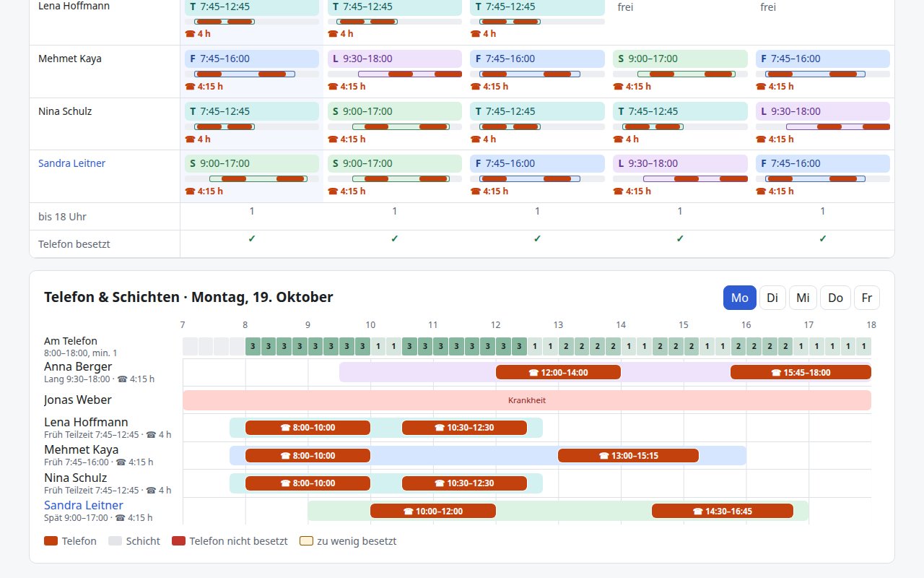Click the phone icon under Lena Hoffmann's timeline name
This screenshot has height=578, width=924.
(x=151, y=435)
